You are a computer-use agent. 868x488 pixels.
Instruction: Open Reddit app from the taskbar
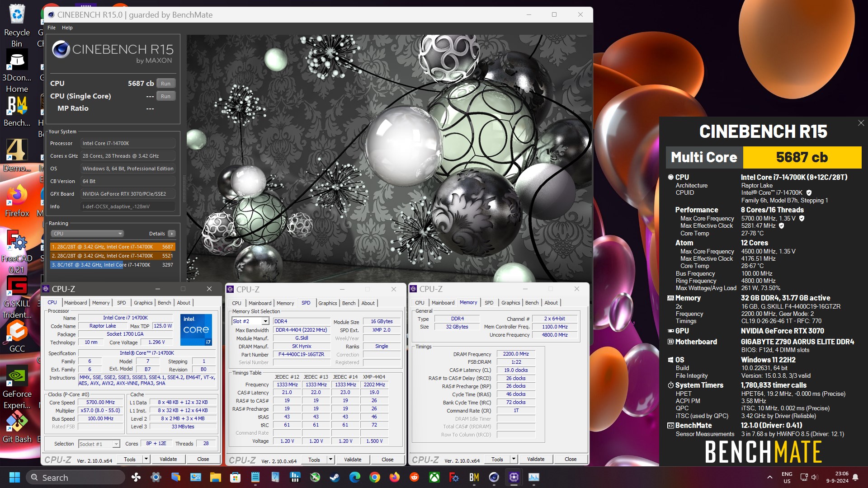(x=414, y=477)
